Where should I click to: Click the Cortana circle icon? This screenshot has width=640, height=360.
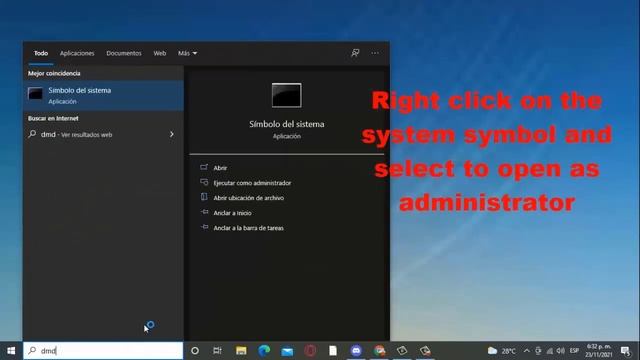point(195,351)
